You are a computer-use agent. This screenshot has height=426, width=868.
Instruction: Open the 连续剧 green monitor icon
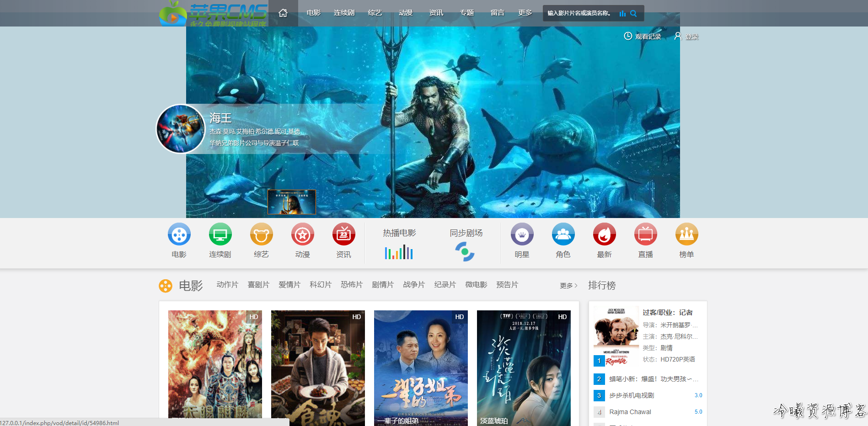[x=220, y=234]
